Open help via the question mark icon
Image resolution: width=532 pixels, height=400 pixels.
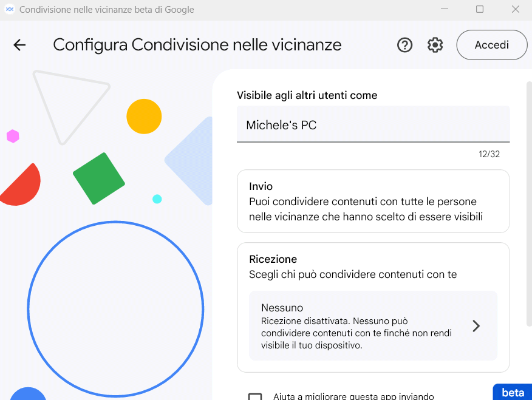pos(404,45)
